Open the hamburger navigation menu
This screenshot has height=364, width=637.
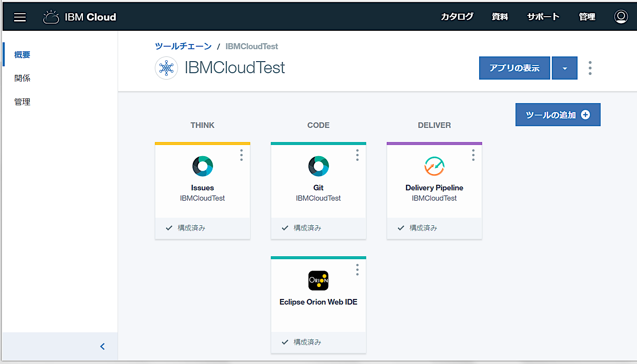[x=20, y=17]
